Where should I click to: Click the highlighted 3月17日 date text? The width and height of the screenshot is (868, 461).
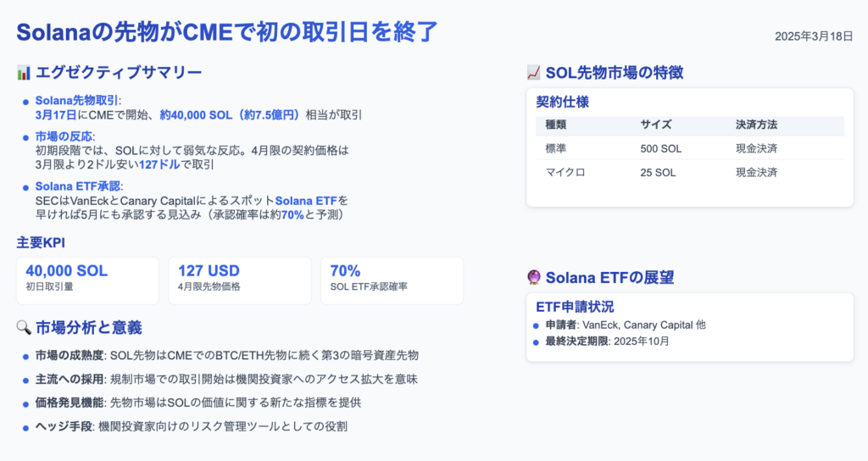pyautogui.click(x=56, y=114)
